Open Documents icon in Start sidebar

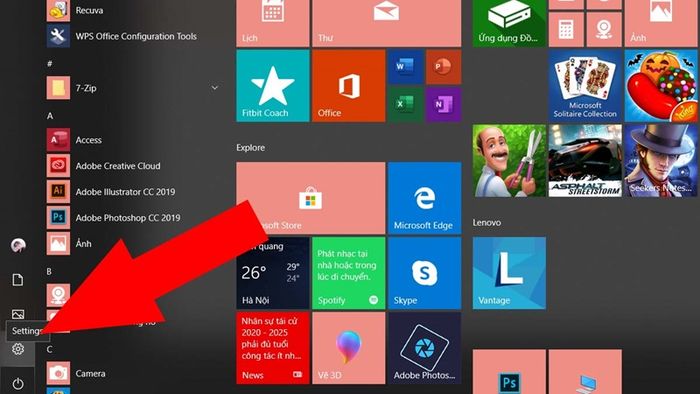coord(18,280)
